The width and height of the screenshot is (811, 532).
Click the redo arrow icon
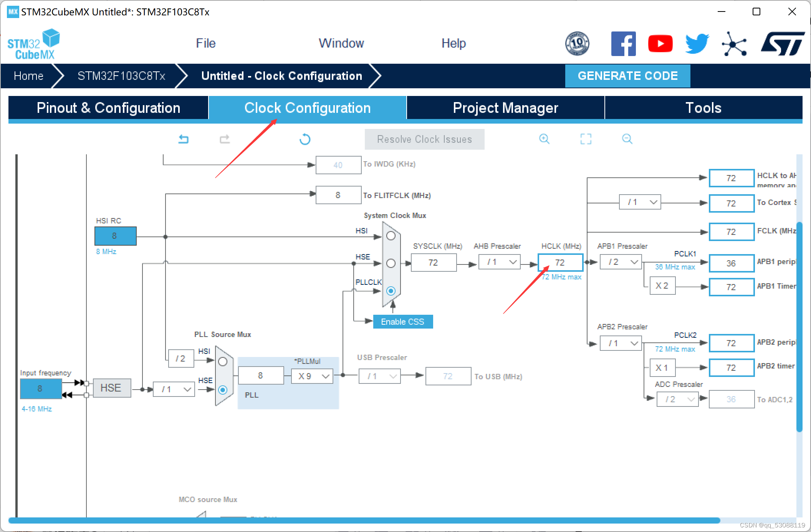tap(225, 139)
